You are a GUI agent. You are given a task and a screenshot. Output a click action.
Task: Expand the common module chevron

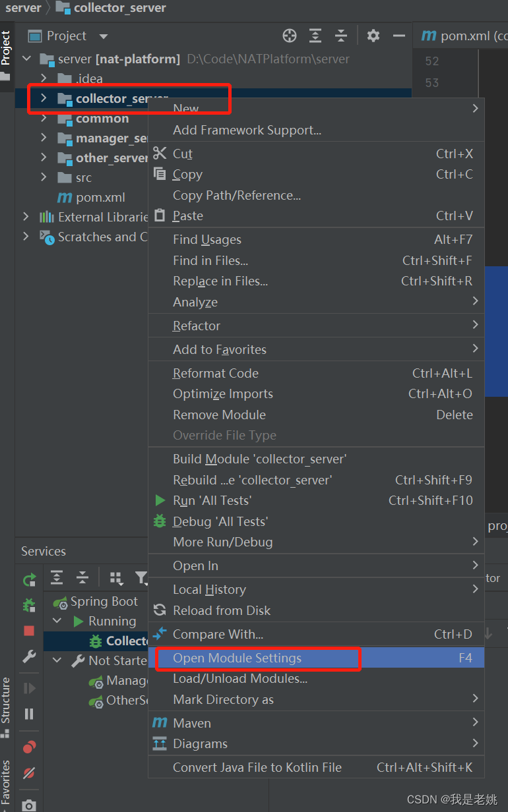coord(44,118)
